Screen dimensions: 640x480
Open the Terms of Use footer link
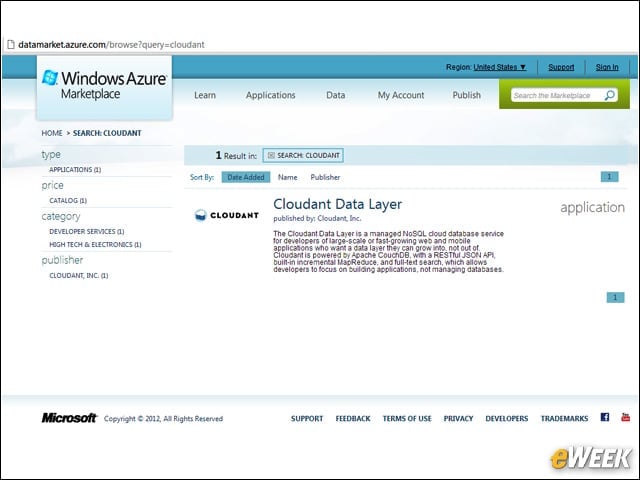click(x=407, y=418)
